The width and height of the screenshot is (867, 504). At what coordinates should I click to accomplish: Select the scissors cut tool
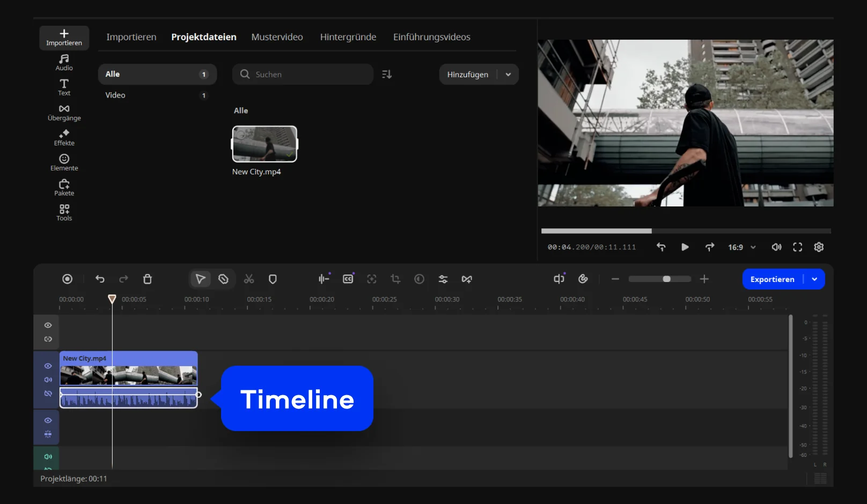[249, 279]
